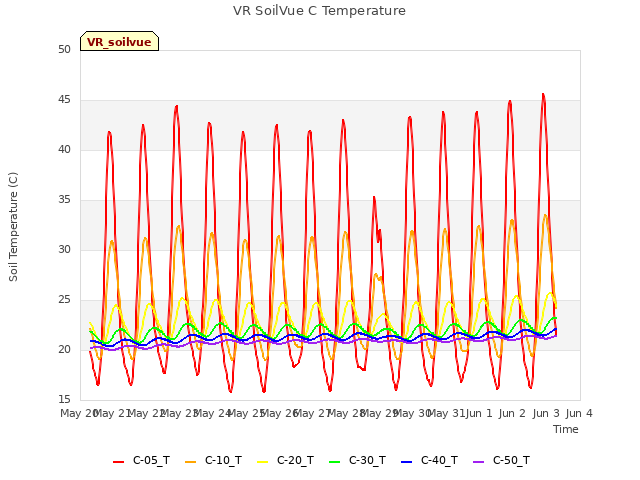Click the y-axis value 35
The height and width of the screenshot is (480, 640).
click(64, 200)
